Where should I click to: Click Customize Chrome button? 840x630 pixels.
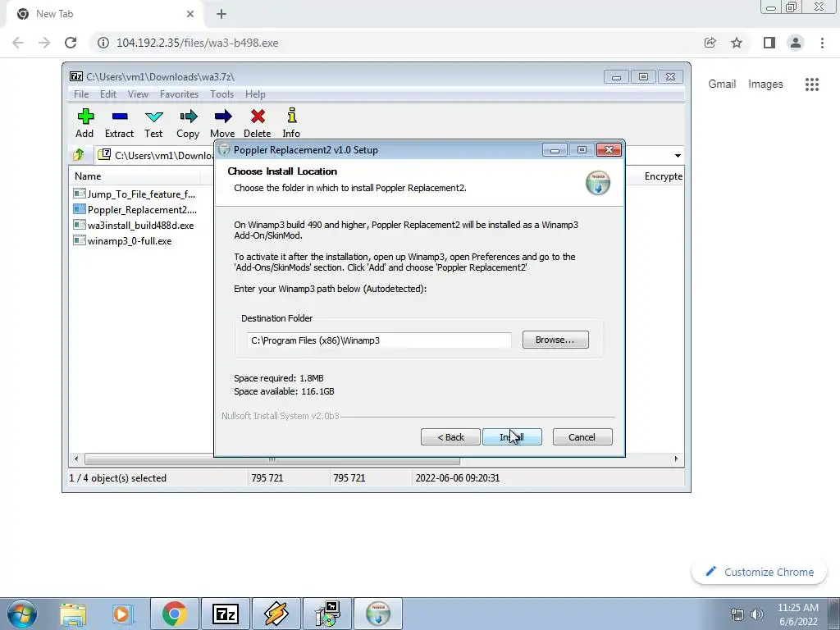[x=760, y=572]
